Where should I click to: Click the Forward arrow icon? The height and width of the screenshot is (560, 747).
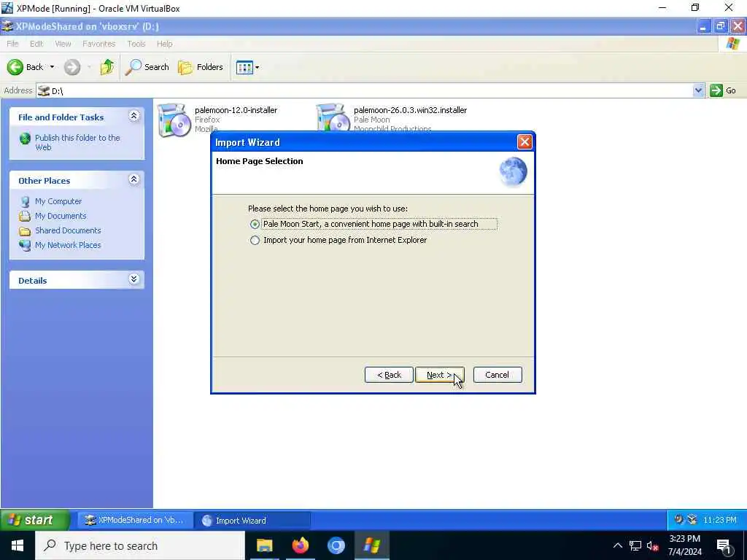(72, 67)
